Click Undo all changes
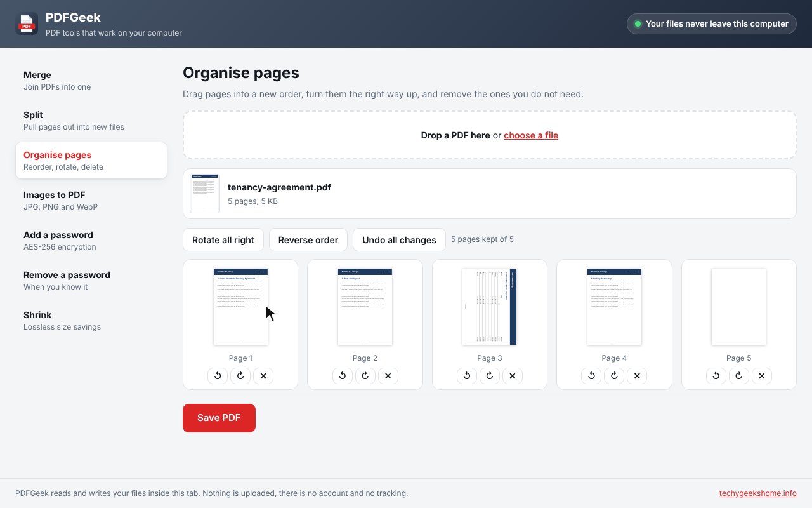 coord(399,240)
